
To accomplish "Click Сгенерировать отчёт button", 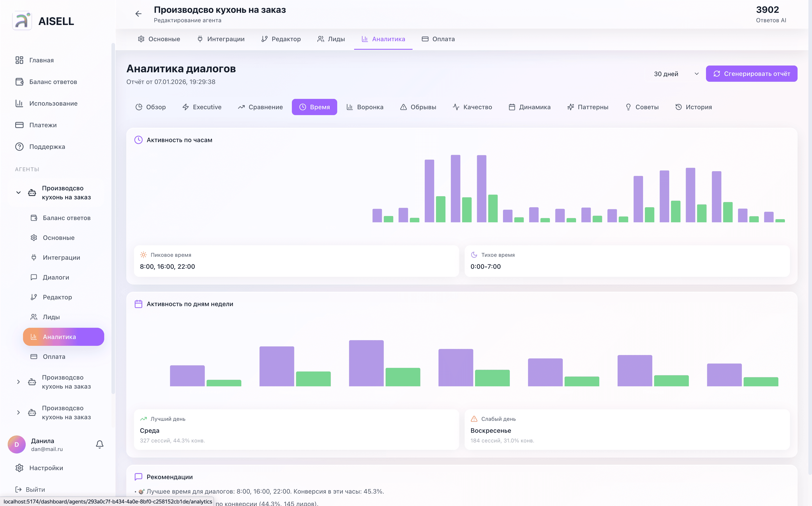I will click(x=751, y=74).
